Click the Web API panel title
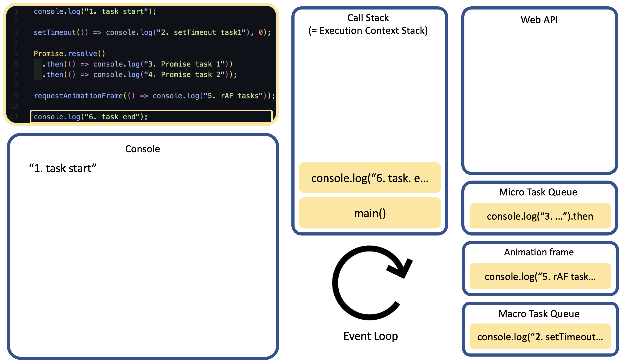Viewport: 625px width, 364px height. pos(539,20)
